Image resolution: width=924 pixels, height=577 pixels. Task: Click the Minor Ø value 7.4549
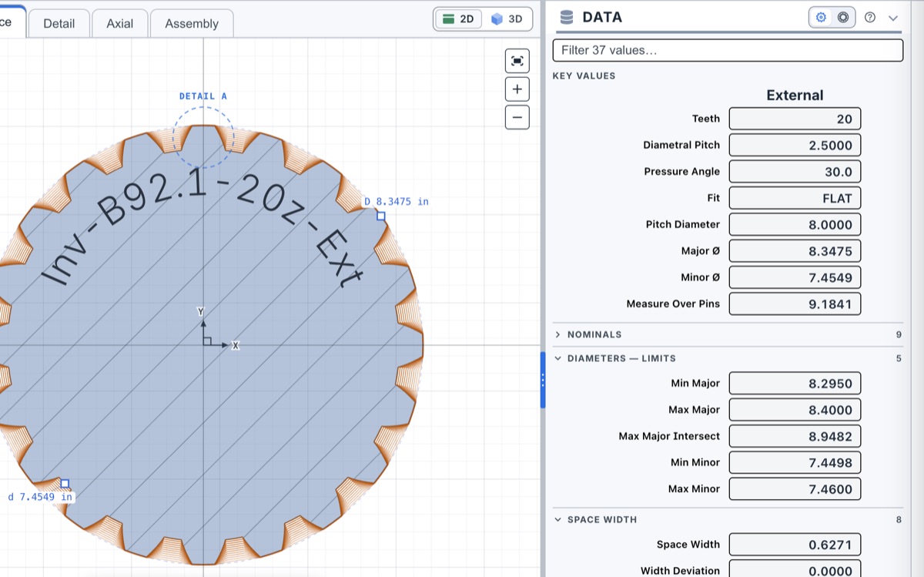click(795, 277)
